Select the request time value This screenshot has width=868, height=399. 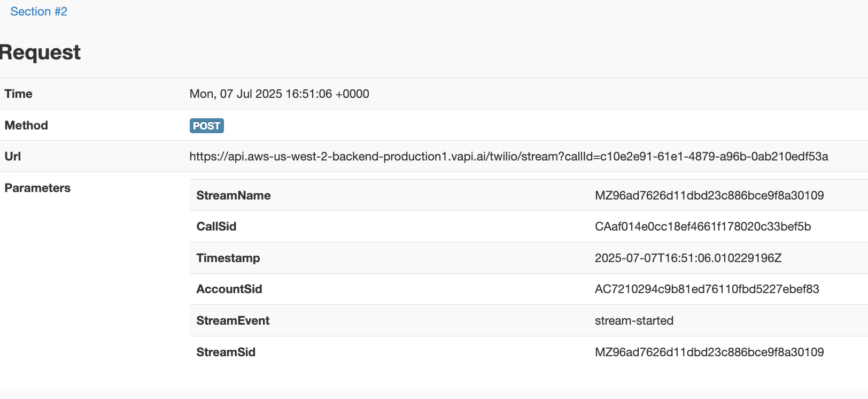(279, 94)
